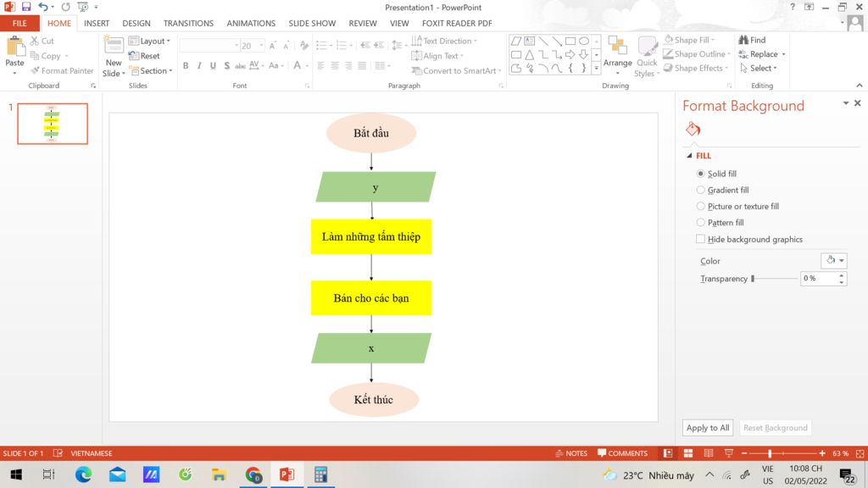
Task: Click the Save icon in quick access toolbar
Action: click(26, 7)
